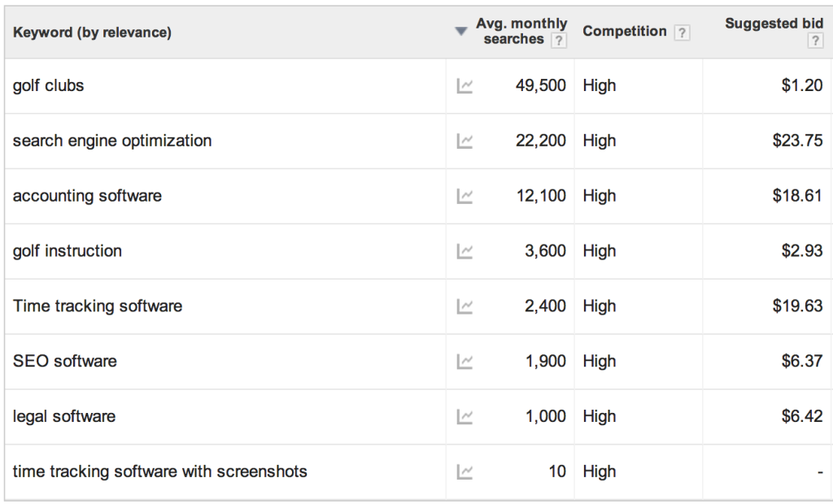
Task: Open trend chart icon for golf clubs
Action: click(x=464, y=86)
